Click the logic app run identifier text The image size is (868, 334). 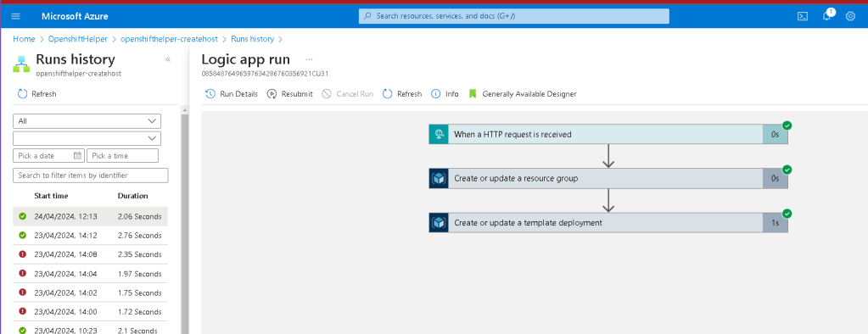pos(266,73)
